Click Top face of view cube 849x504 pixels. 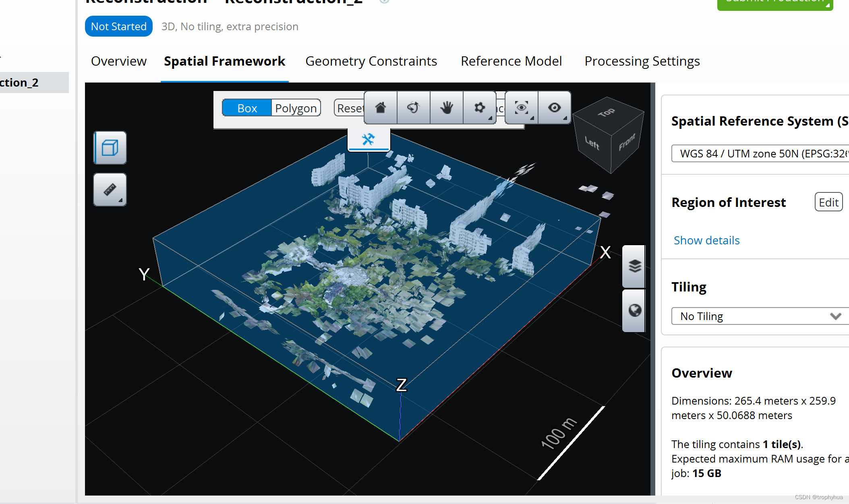coord(607,113)
